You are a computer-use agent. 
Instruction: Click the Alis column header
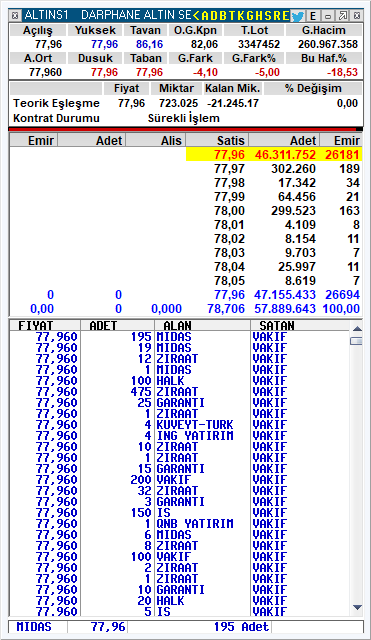(156, 140)
